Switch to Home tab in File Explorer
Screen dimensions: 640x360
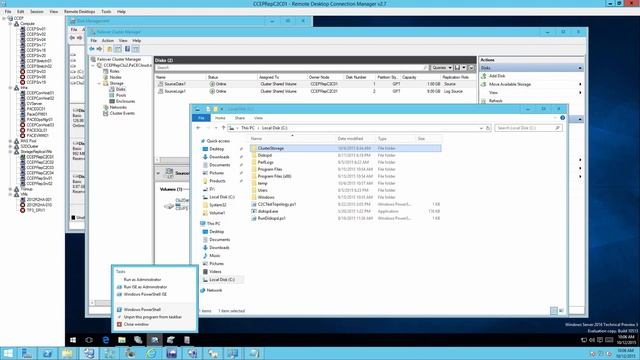(220, 118)
